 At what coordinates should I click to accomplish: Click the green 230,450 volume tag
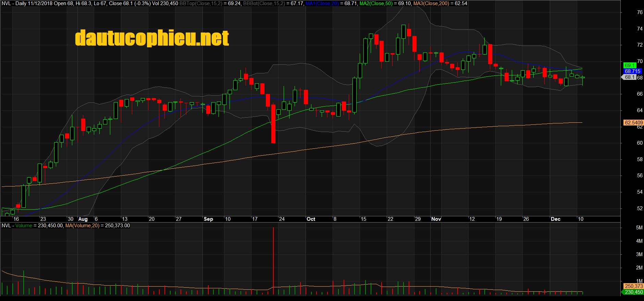click(x=633, y=292)
